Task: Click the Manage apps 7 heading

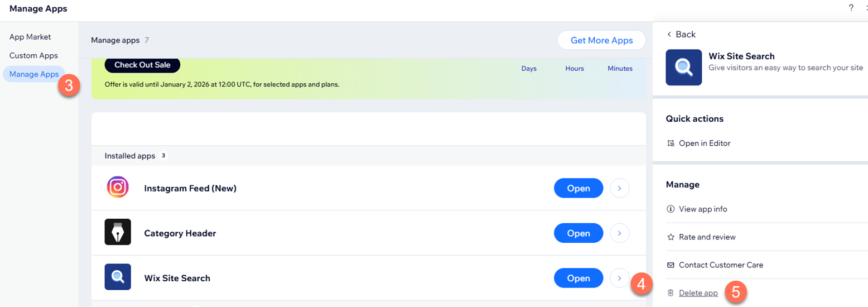Action: pos(120,40)
